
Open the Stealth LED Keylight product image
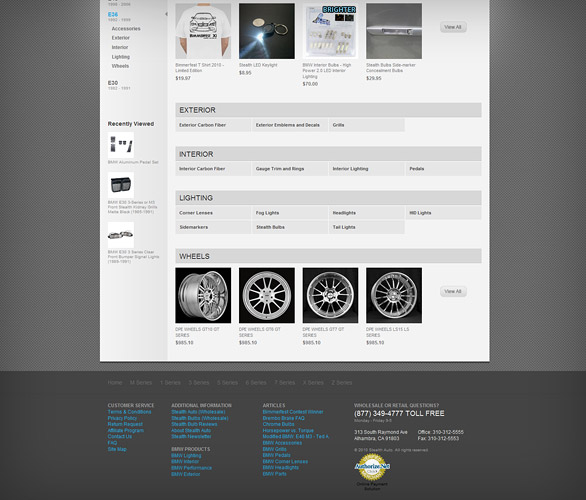[x=266, y=31]
